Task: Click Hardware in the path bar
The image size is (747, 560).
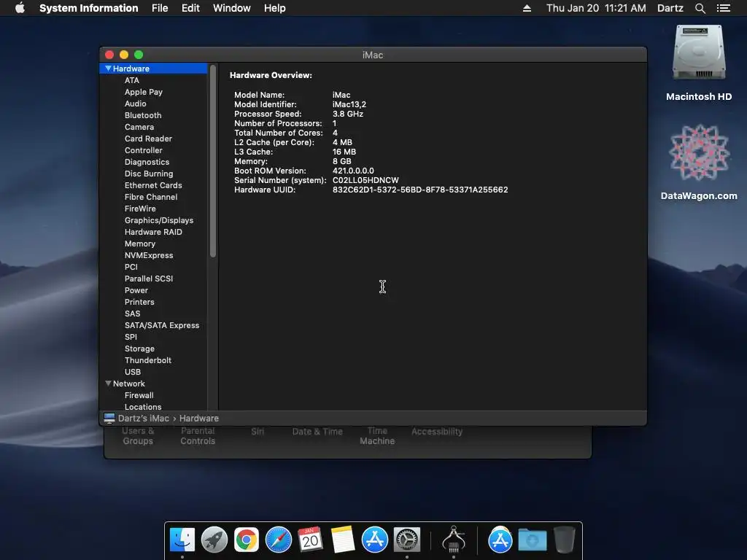Action: pos(199,418)
